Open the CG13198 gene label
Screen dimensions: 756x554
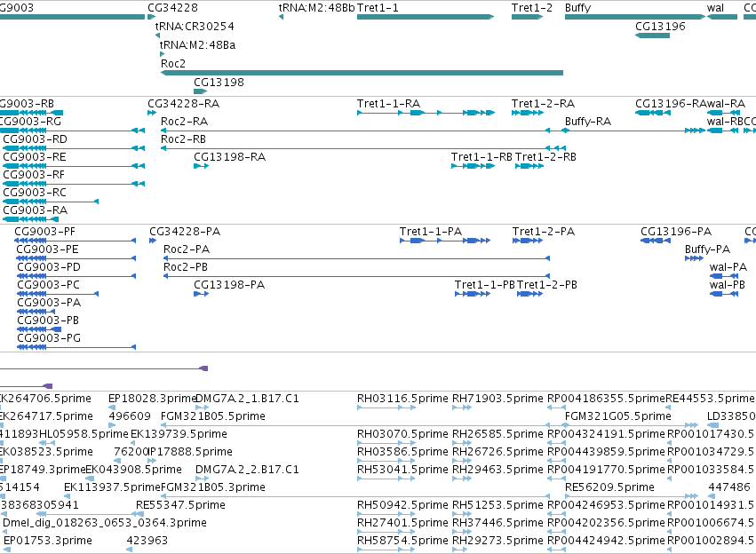(x=219, y=83)
